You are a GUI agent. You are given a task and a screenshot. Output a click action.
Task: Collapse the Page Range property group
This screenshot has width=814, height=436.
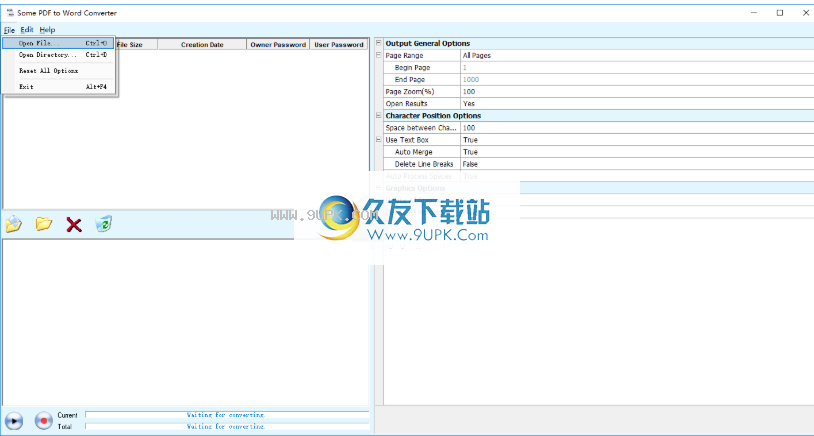(378, 55)
